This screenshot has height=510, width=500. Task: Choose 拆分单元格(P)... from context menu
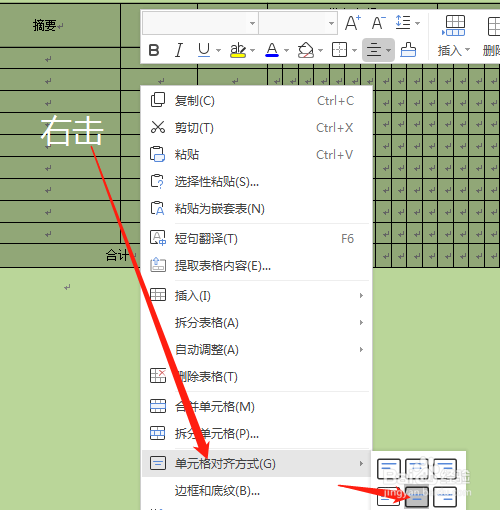coord(256,434)
